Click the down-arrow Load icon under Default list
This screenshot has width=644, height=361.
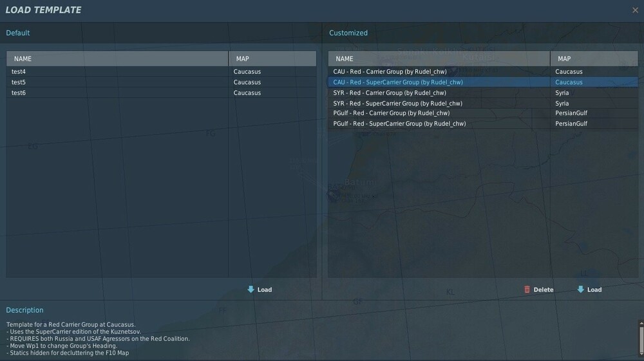251,289
